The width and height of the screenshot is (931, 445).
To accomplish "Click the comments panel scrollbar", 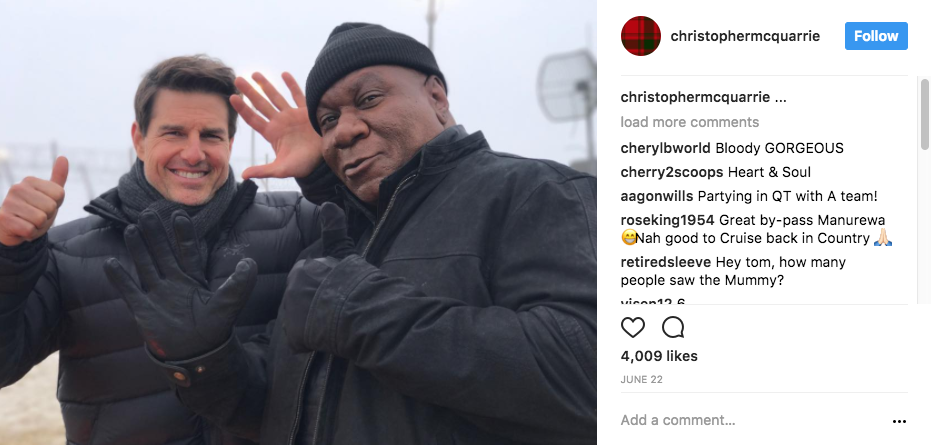I will [924, 113].
